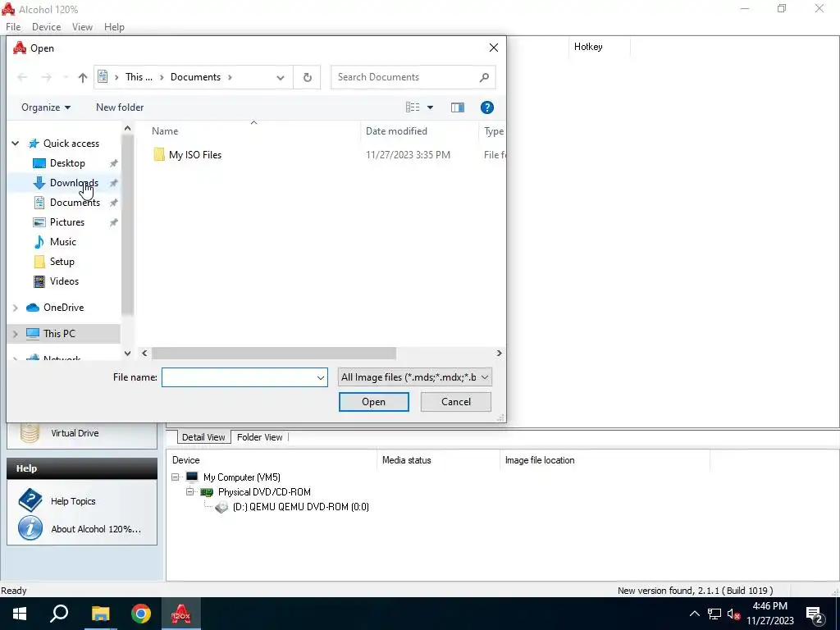Open notification center in system tray
This screenshot has width=840, height=630.
815,614
